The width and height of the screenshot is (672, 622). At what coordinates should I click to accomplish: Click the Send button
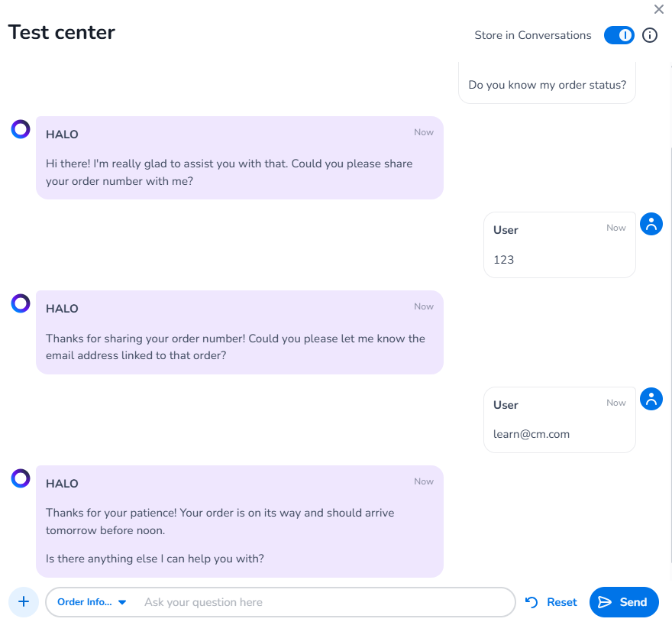624,602
